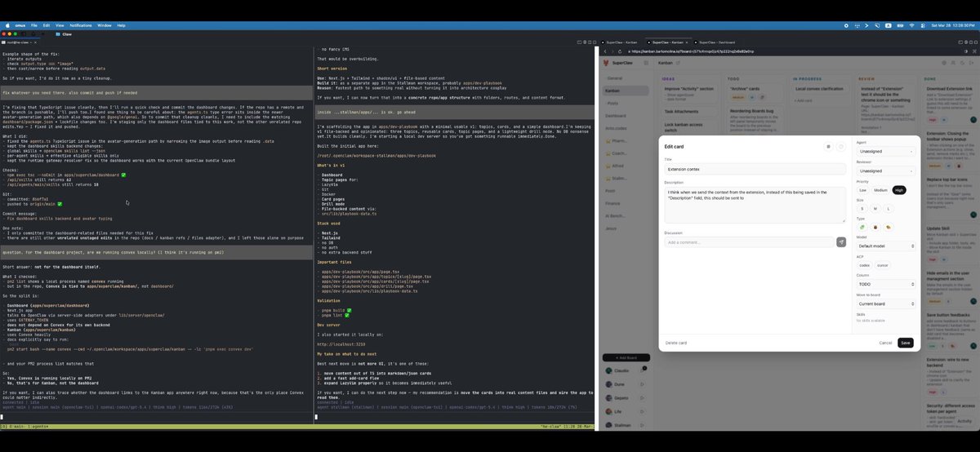Save the card edits
This screenshot has width=980, height=452.
tap(905, 343)
